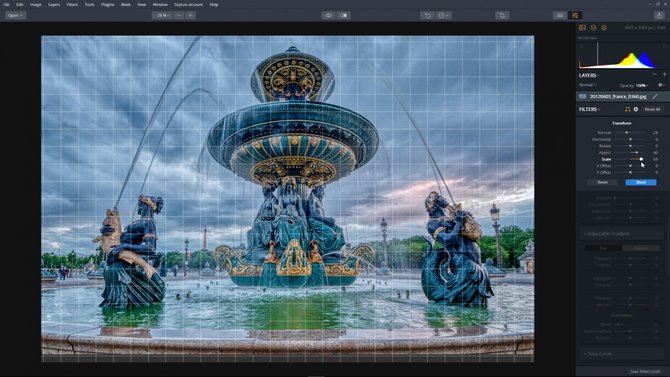The image size is (670, 377).
Task: Open the View menu
Action: (x=141, y=5)
